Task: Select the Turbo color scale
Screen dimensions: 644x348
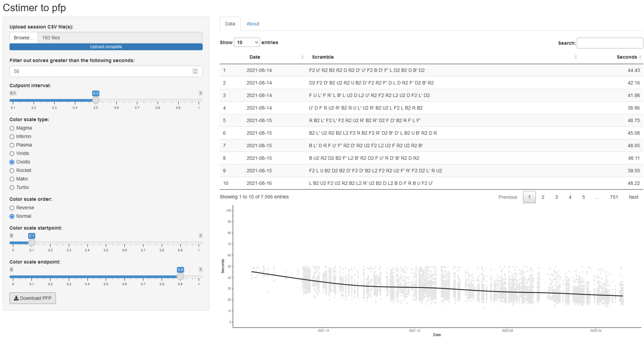Action: (x=12, y=187)
